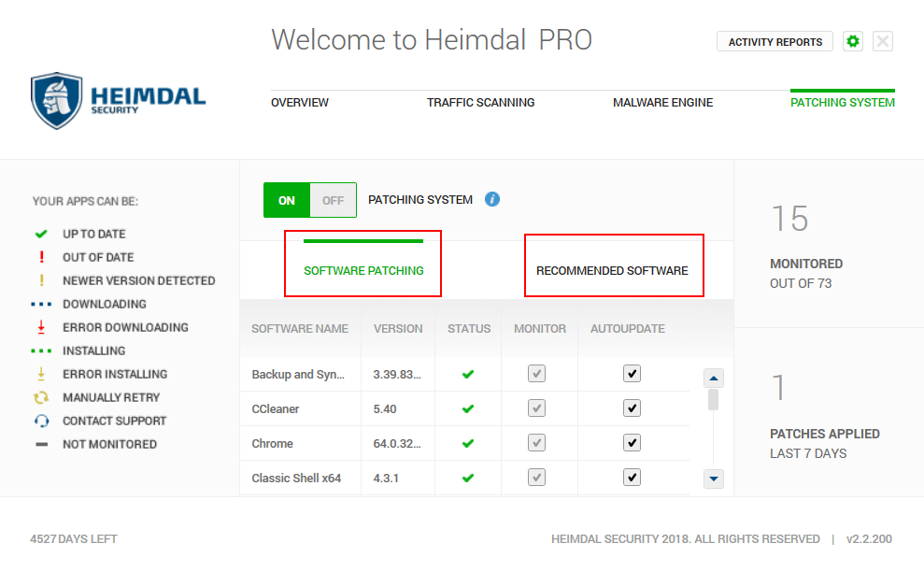Click the status checkmark for CCleaner

(x=468, y=408)
